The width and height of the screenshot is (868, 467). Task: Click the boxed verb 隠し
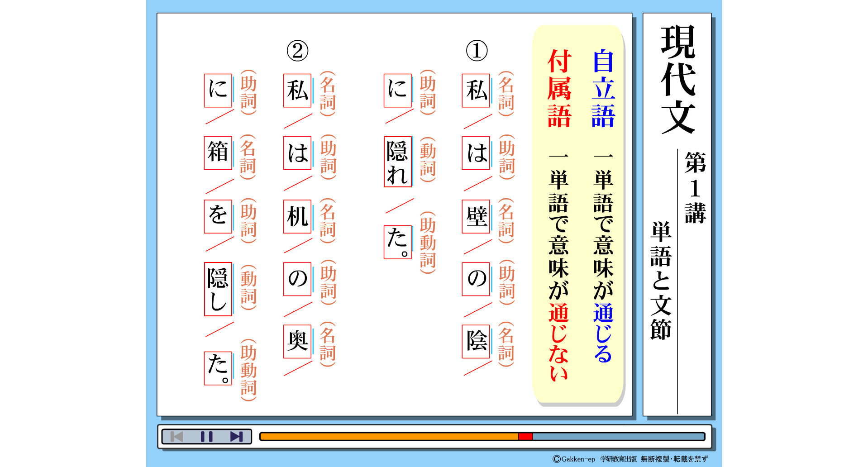click(218, 289)
